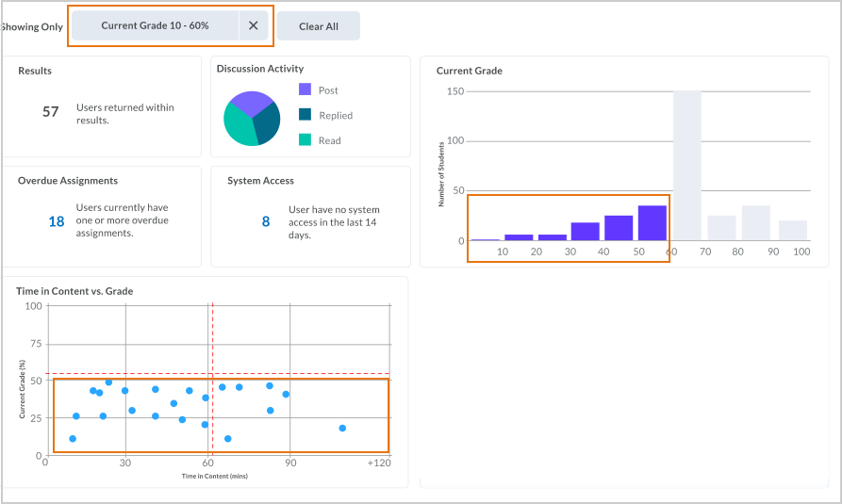Click the Discussion Activity pie chart

pos(252,119)
